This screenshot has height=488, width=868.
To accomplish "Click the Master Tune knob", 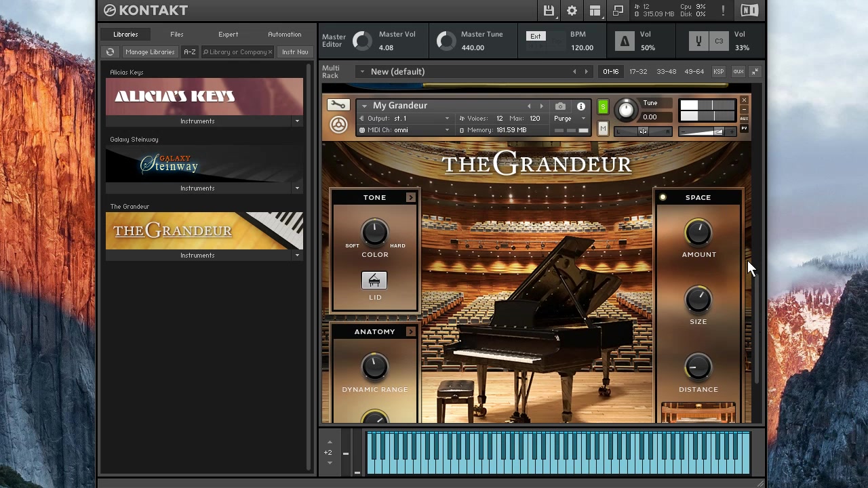I will pyautogui.click(x=446, y=41).
